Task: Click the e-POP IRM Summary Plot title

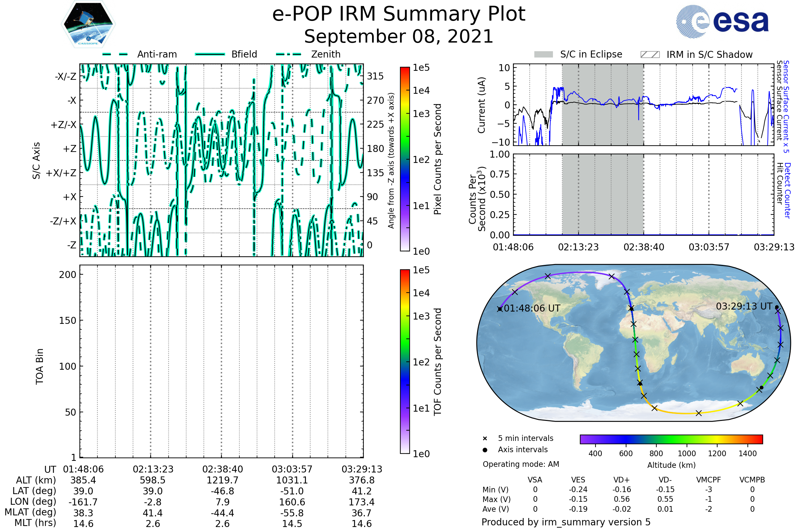Action: (399, 14)
